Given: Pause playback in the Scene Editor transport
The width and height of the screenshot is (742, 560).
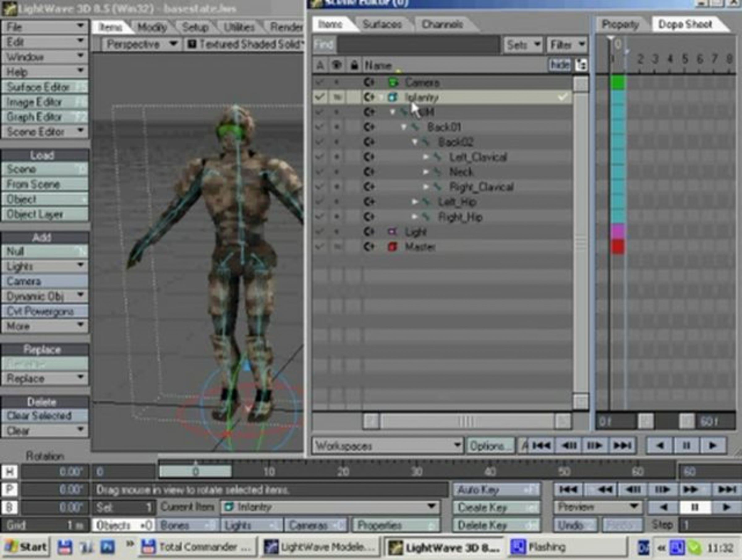Looking at the screenshot, I should point(686,446).
